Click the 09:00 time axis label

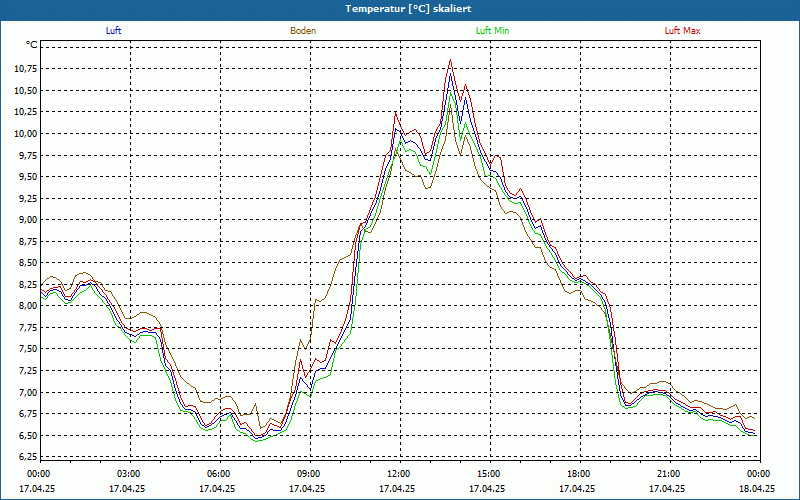[310, 474]
